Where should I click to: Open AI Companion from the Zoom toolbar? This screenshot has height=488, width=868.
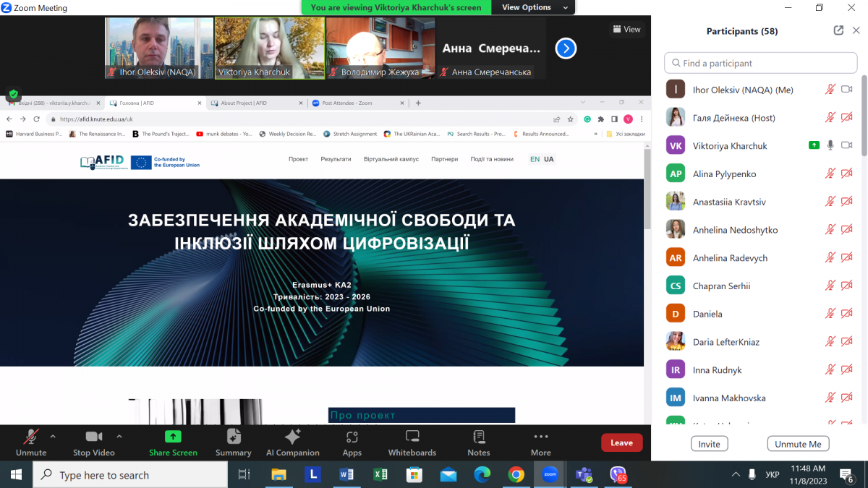292,441
